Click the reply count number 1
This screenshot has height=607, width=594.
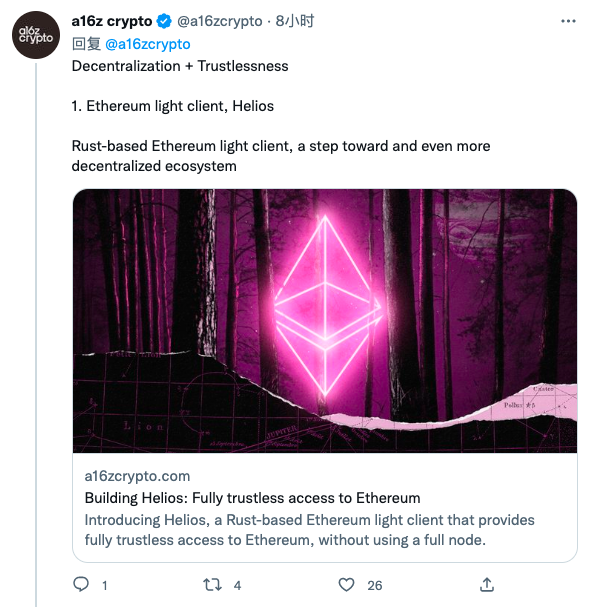(105, 585)
